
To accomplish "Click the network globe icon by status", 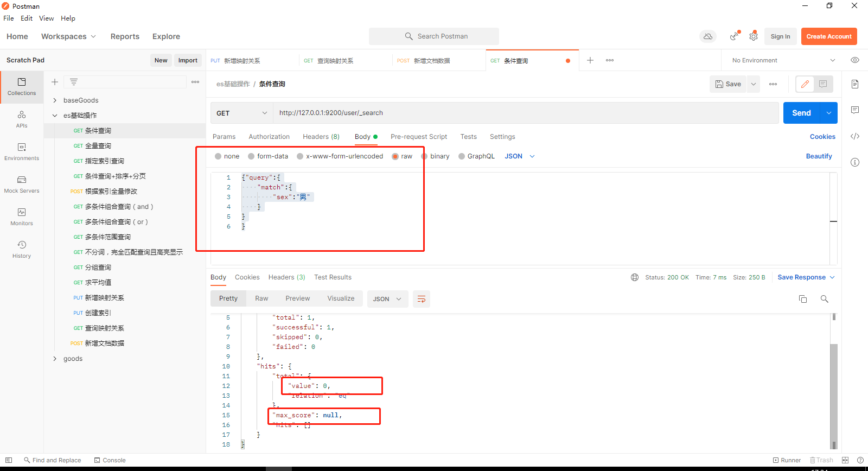I will tap(635, 277).
